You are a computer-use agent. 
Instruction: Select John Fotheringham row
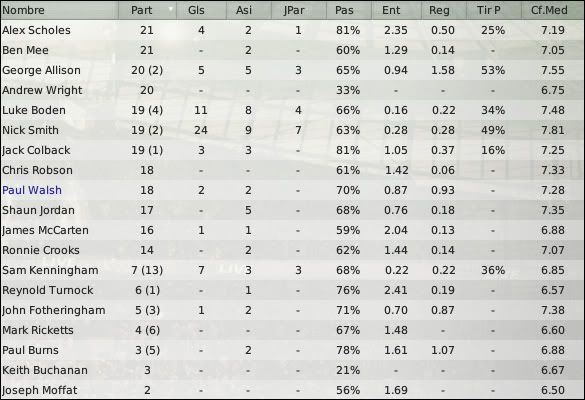coord(292,310)
